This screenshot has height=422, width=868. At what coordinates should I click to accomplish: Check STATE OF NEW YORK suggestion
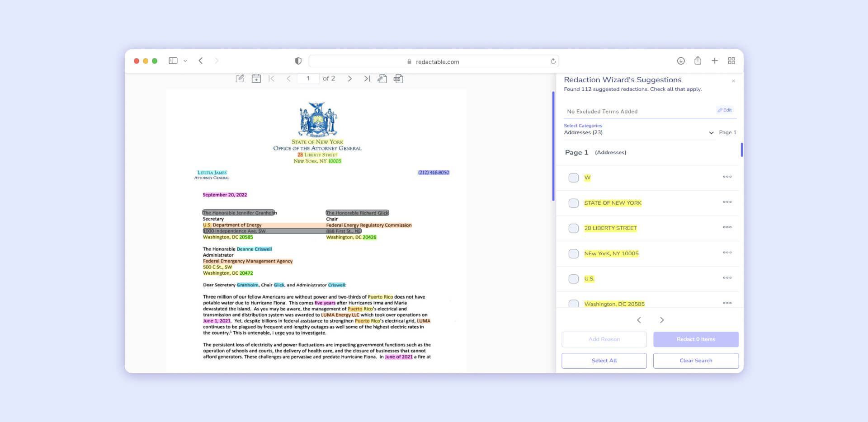574,203
